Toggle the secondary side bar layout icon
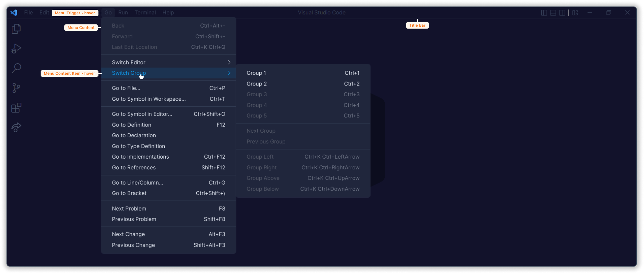The image size is (644, 274). (x=562, y=13)
